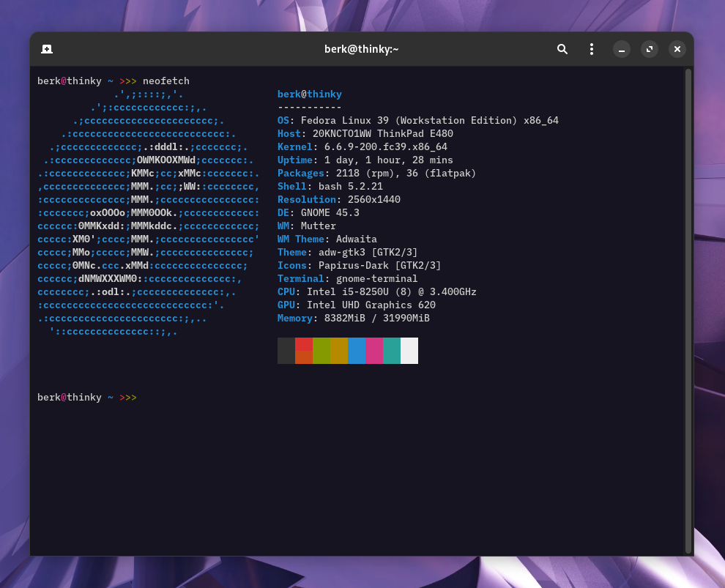Click the berk@thinky:~ window title
Viewport: 725px width, 588px height.
pos(362,49)
